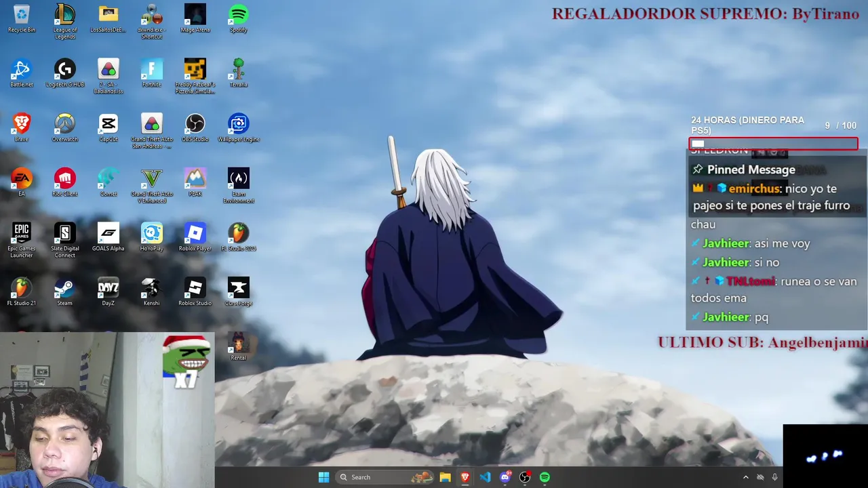Screen dimensions: 868x488
Task: Launch Fortnite from the desktop
Action: (x=152, y=74)
